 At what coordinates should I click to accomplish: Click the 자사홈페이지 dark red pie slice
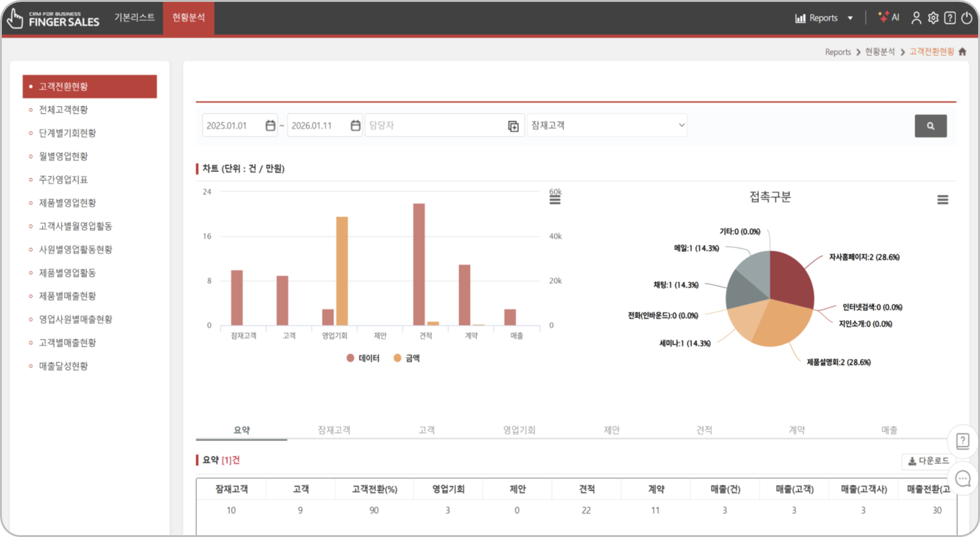pos(791,276)
